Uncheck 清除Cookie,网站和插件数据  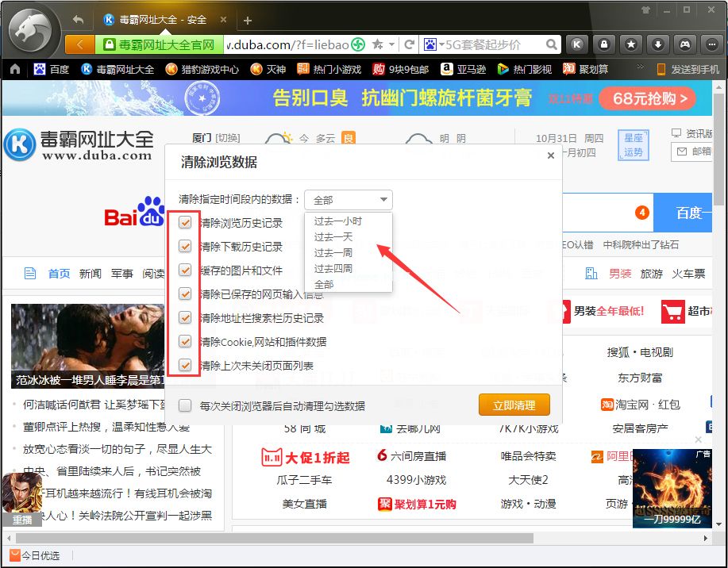184,343
